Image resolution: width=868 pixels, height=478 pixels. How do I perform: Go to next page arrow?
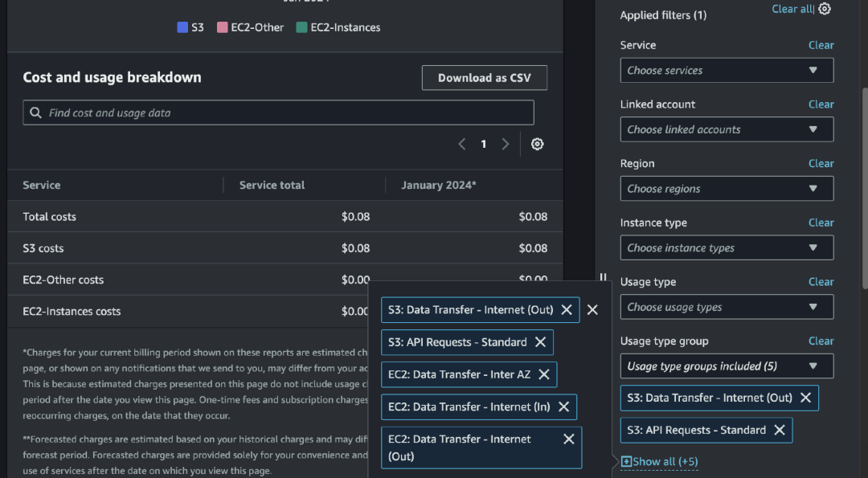click(x=505, y=145)
